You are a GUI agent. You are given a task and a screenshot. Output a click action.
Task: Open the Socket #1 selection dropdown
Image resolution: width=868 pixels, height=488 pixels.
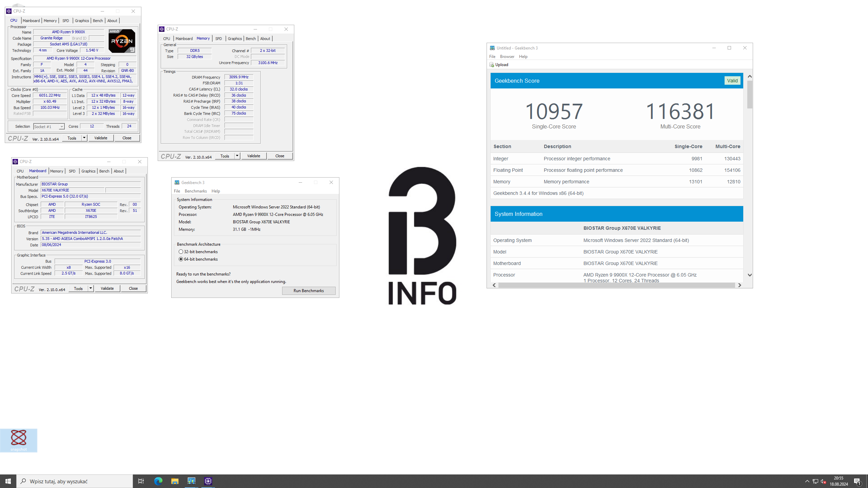point(49,126)
